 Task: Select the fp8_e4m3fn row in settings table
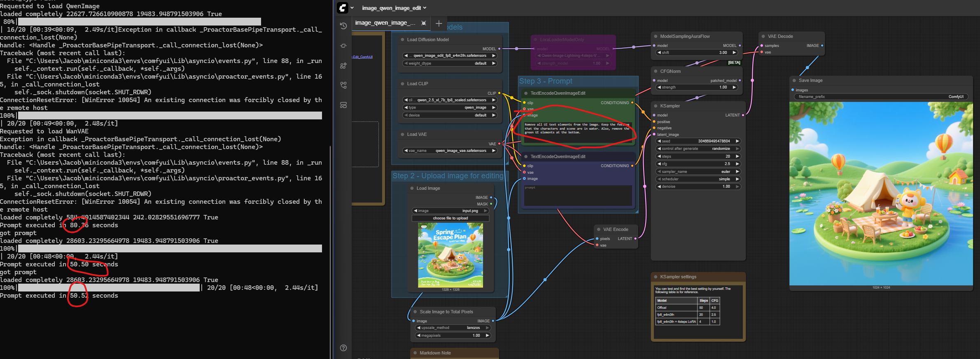pyautogui.click(x=687, y=315)
